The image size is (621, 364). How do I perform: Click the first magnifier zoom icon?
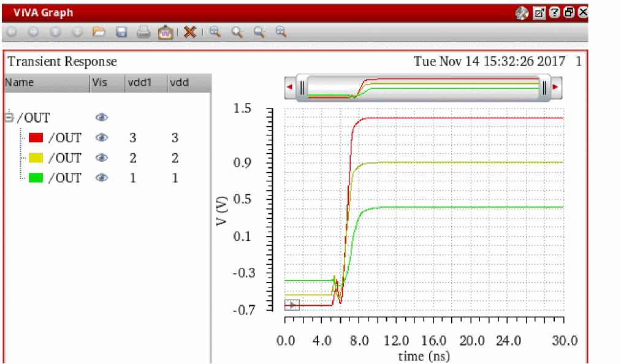(215, 32)
